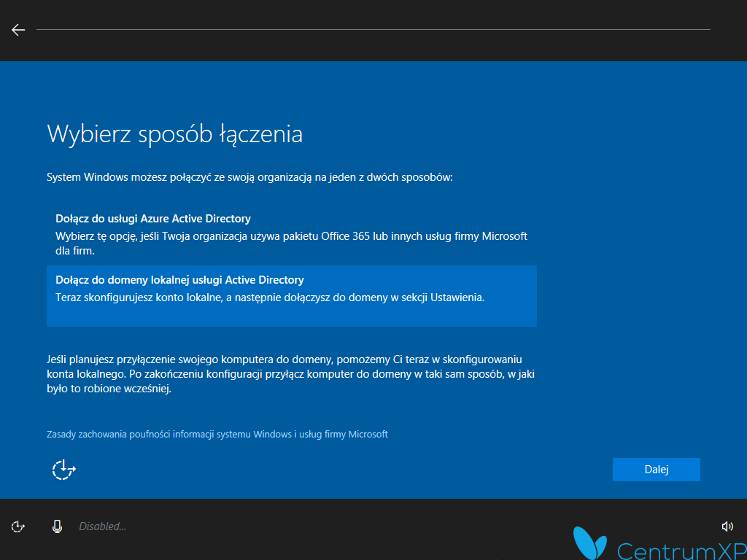Click the heading Wybierz sposób łączenia
This screenshot has width=747, height=560.
tap(175, 134)
